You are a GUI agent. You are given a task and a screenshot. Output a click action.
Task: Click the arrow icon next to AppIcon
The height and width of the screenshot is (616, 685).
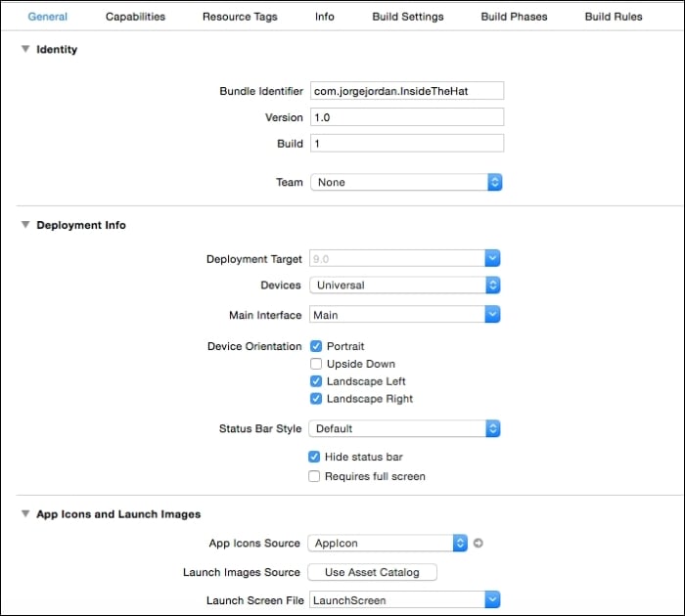click(478, 543)
